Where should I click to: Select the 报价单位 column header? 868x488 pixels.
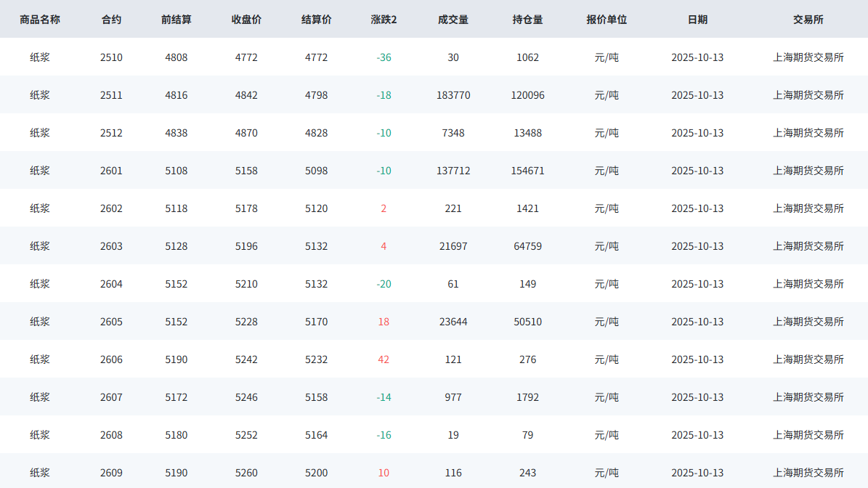pos(607,20)
